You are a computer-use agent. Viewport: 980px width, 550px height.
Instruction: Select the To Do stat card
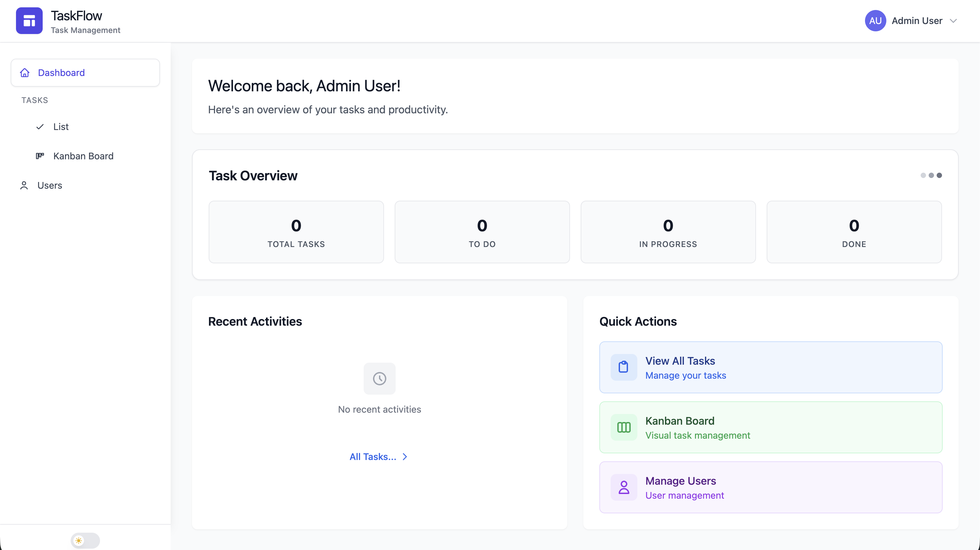pyautogui.click(x=482, y=232)
